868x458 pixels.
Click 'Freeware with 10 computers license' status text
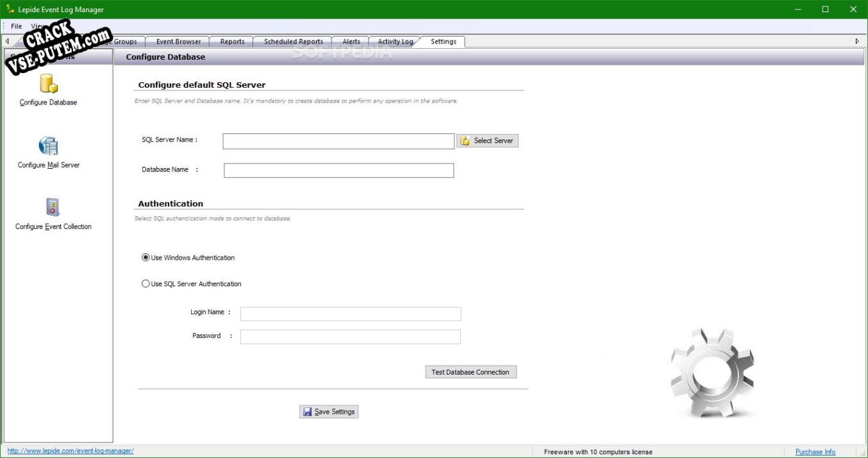[598, 452]
